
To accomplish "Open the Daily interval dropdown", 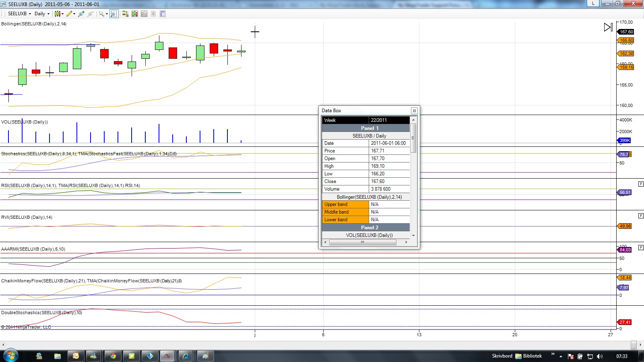I will pyautogui.click(x=42, y=14).
